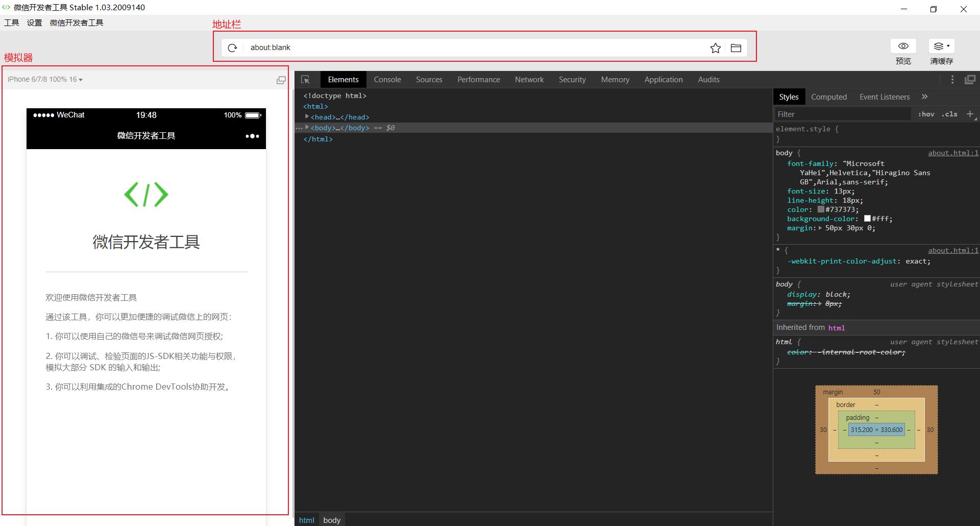Viewport: 980px width, 526px height.
Task: Click the about:blank URL address field
Action: 475,47
